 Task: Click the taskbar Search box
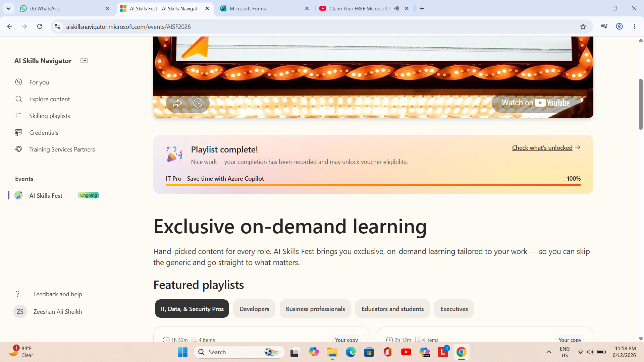click(x=239, y=352)
